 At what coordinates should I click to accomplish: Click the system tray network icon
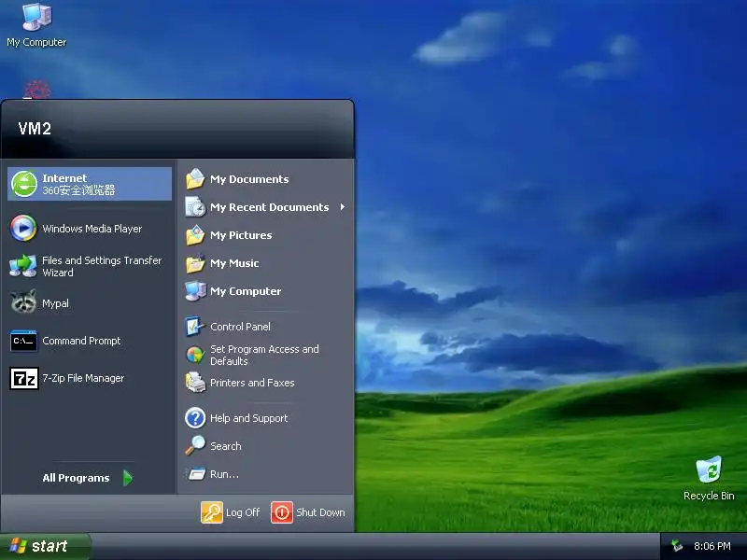coord(676,546)
